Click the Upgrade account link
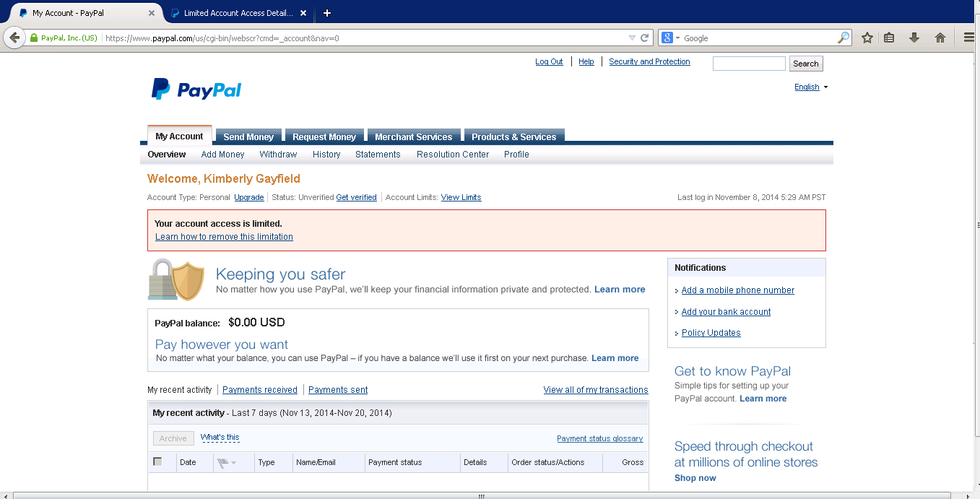Screen dimensions: 980x499 tap(249, 197)
